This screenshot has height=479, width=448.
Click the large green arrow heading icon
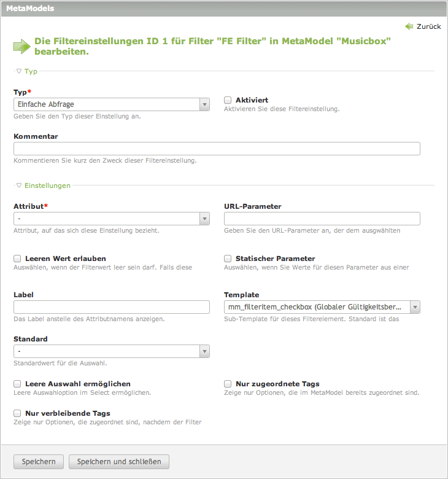click(21, 46)
